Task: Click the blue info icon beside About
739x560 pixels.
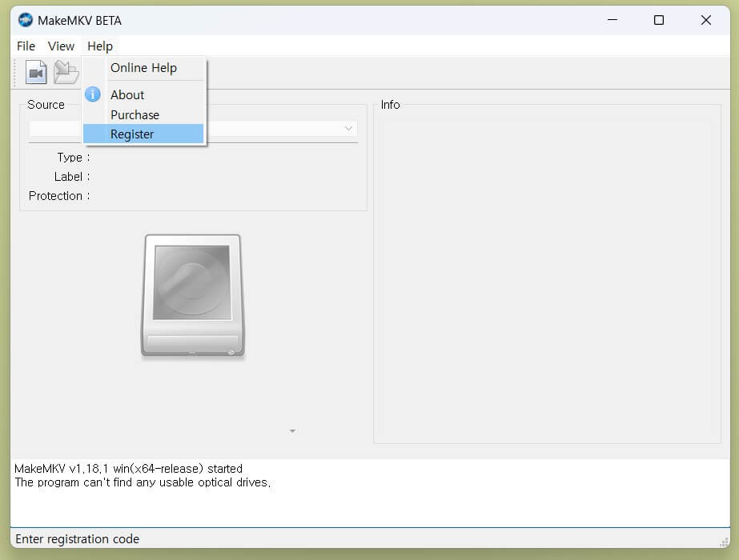Action: click(x=93, y=94)
